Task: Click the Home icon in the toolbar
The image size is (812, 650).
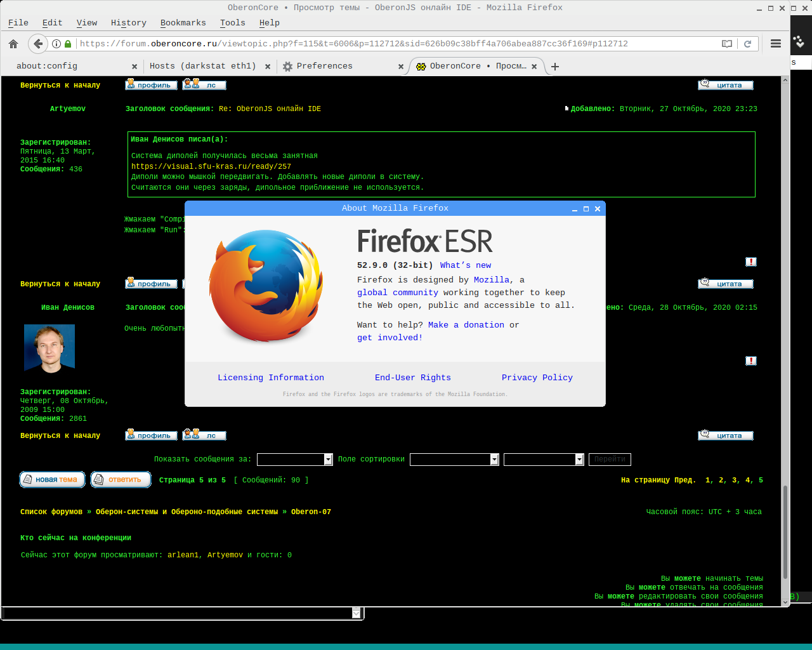Action: (x=13, y=44)
